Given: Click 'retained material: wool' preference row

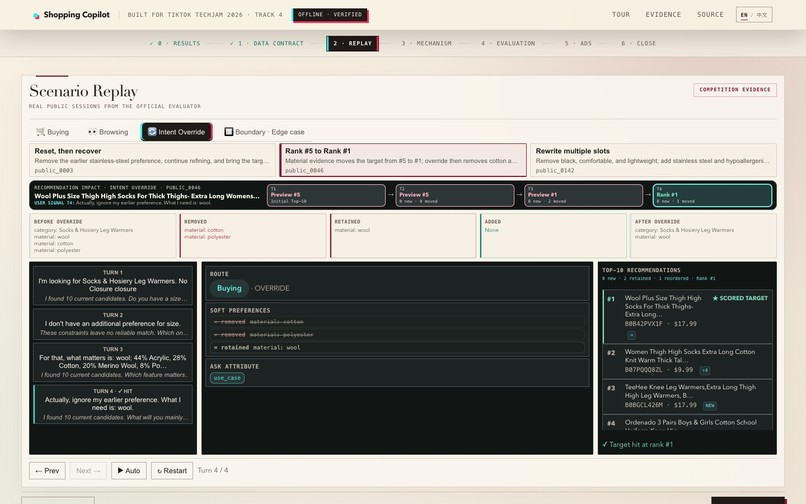Looking at the screenshot, I should (397, 348).
